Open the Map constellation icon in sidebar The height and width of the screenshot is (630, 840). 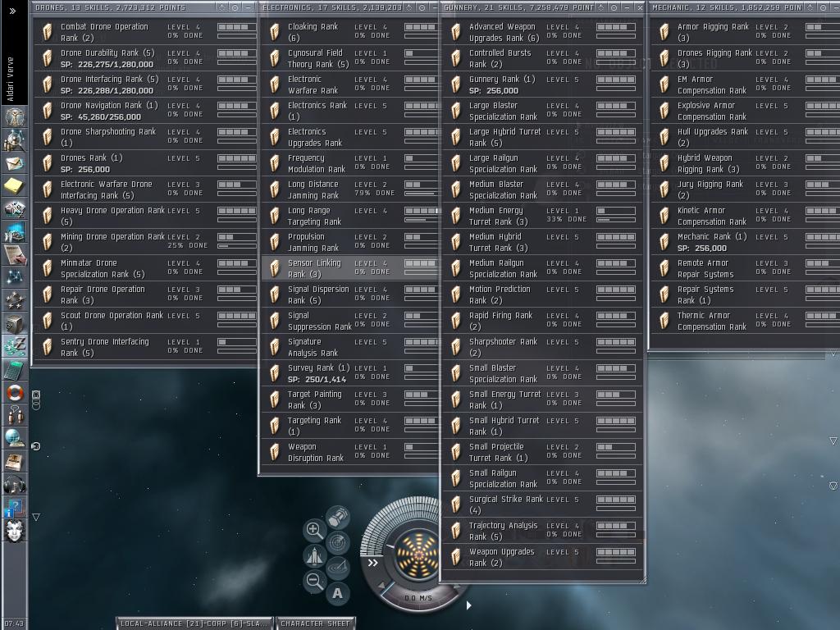(15, 277)
